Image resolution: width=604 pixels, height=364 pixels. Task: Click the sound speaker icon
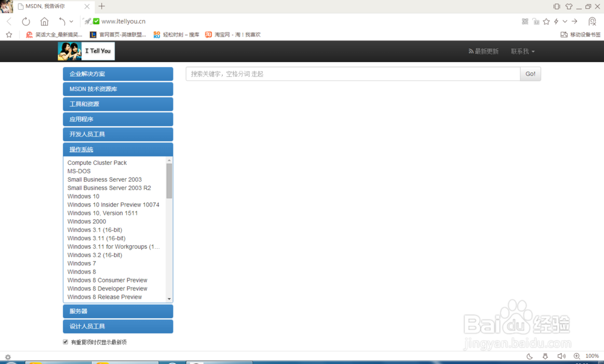coord(561,356)
